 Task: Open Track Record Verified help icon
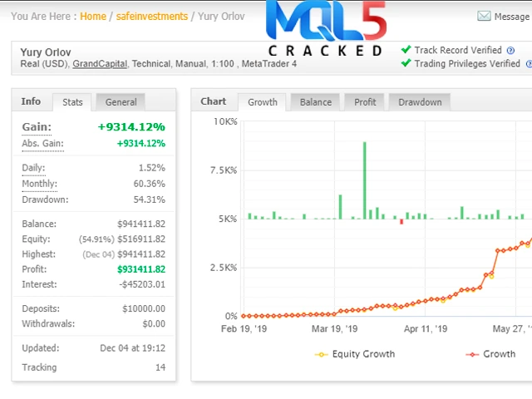(510, 51)
